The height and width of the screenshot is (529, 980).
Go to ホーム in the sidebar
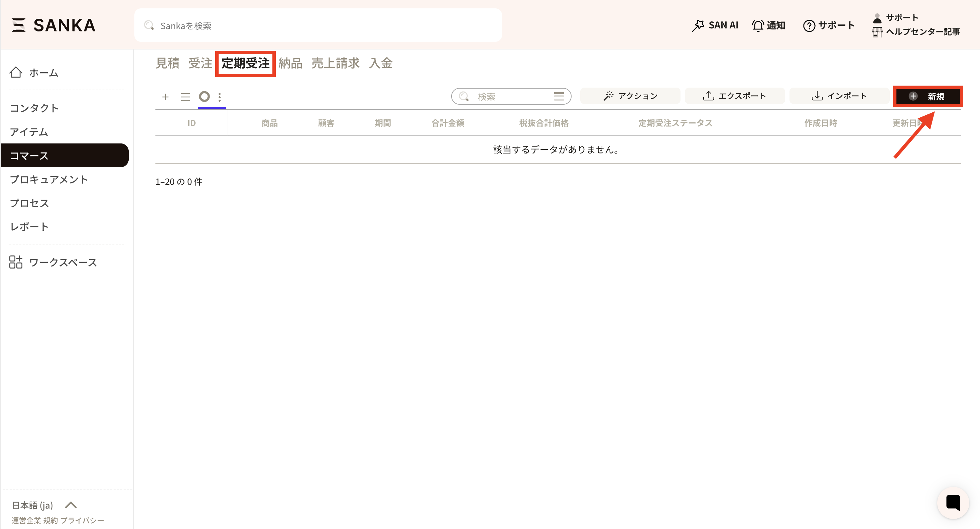(x=34, y=72)
